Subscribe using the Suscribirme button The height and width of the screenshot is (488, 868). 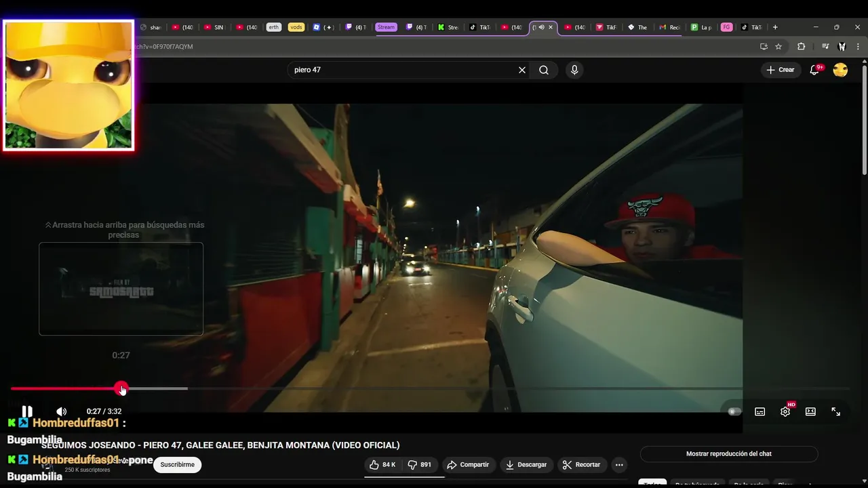tap(178, 465)
